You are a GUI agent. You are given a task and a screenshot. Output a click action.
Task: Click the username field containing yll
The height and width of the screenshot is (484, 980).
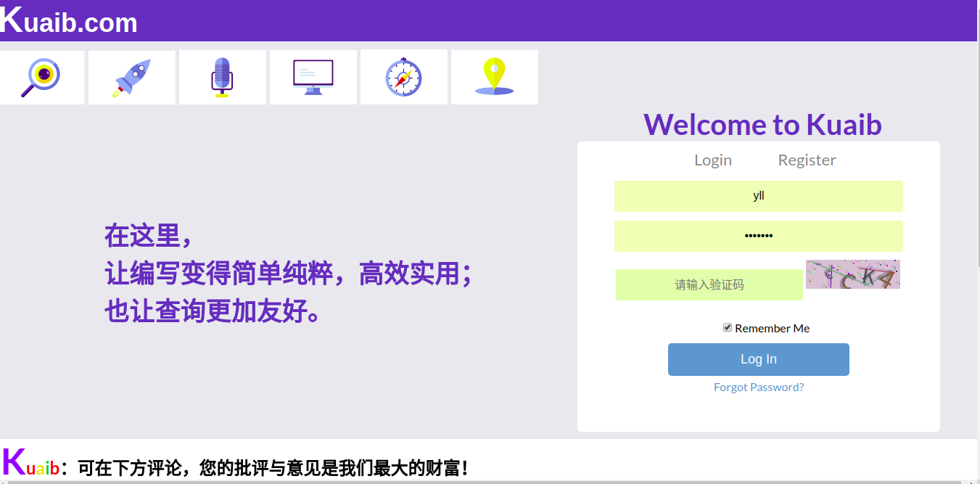759,196
